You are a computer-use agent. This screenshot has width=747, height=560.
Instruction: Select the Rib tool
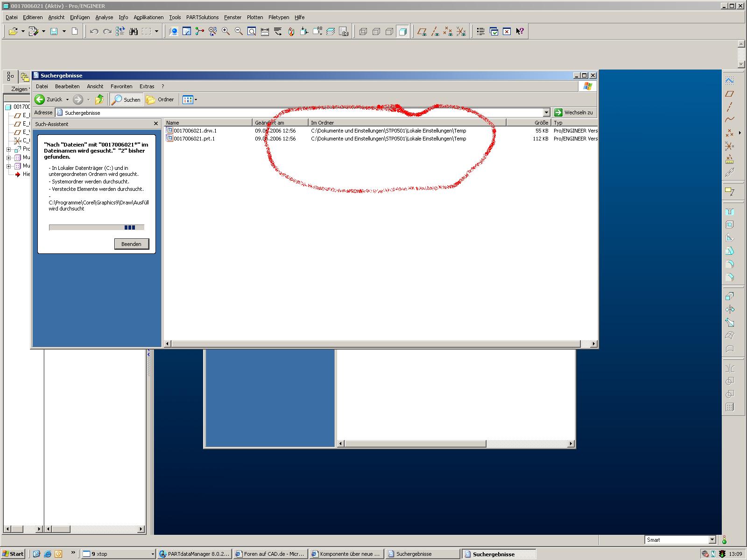730,238
